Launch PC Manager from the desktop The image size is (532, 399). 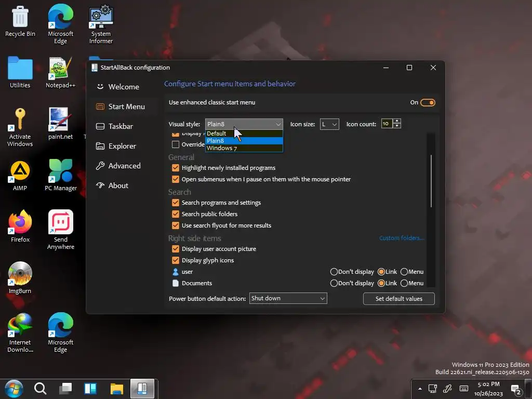click(x=60, y=176)
